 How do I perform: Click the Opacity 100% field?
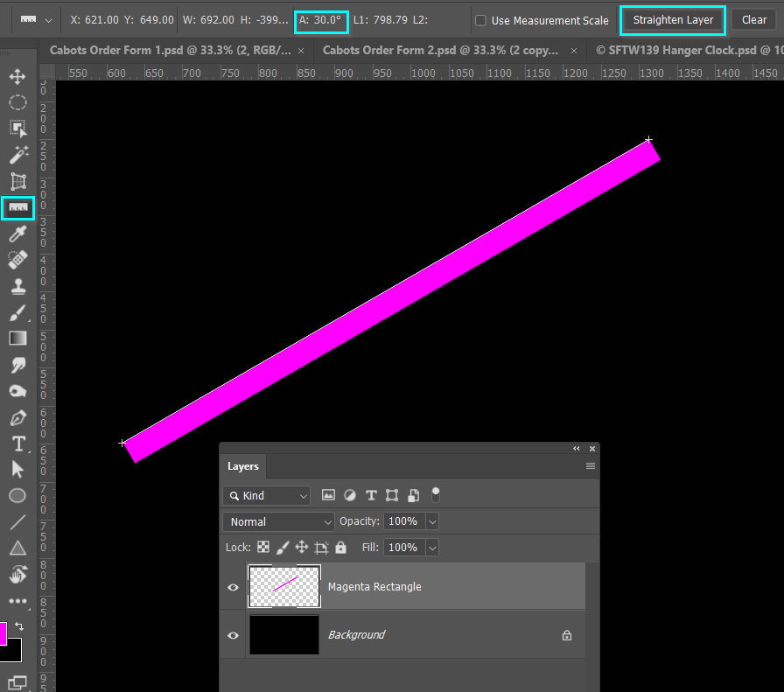[404, 521]
